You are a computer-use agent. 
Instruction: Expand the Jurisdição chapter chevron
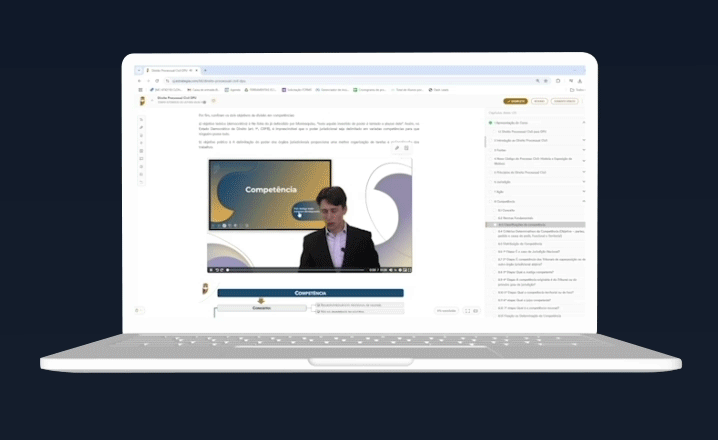[584, 181]
